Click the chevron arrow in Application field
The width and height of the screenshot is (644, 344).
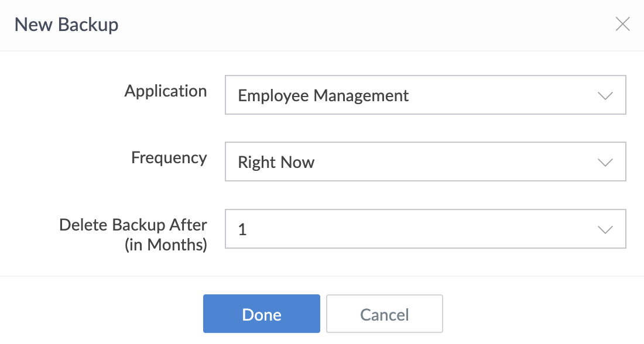pyautogui.click(x=605, y=95)
